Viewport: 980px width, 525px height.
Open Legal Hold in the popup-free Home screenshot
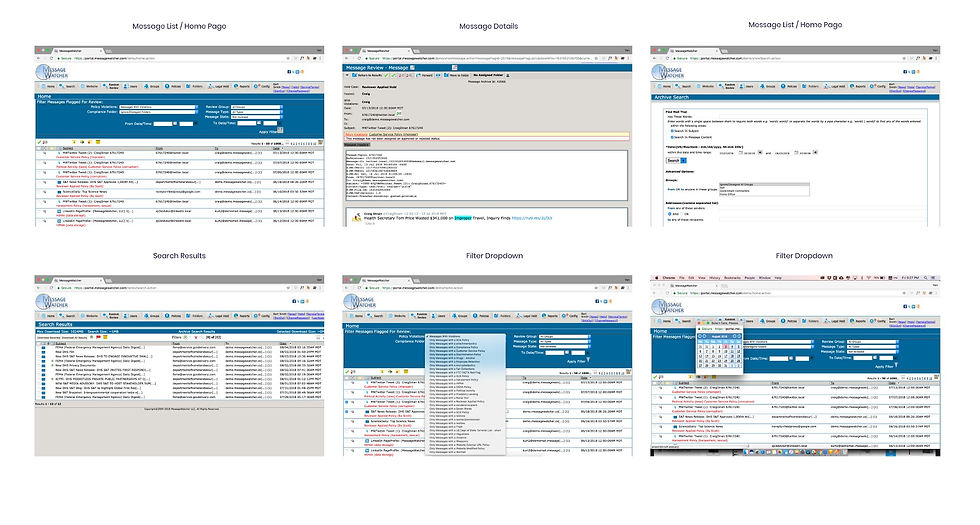(x=218, y=86)
